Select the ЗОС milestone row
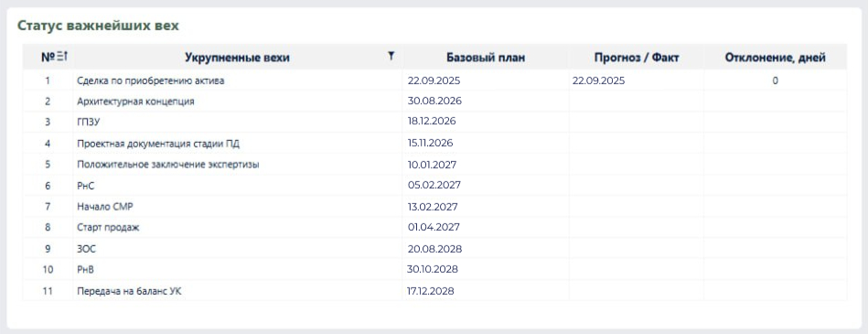The height and width of the screenshot is (334, 868). coord(434,249)
